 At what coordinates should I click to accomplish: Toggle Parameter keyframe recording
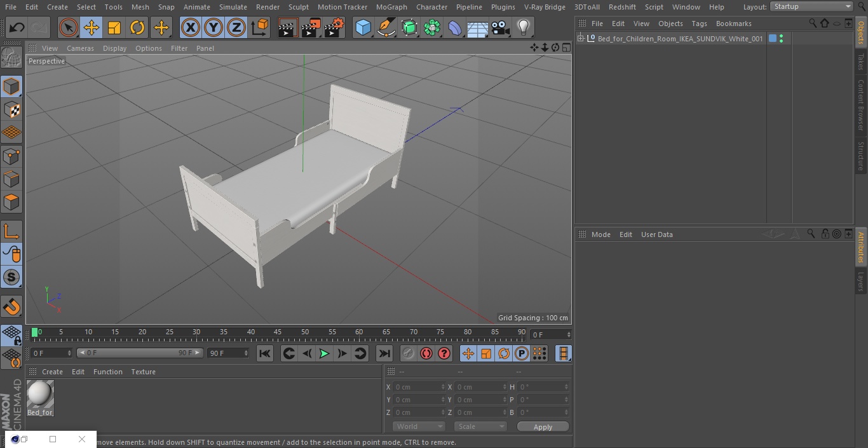coord(522,353)
